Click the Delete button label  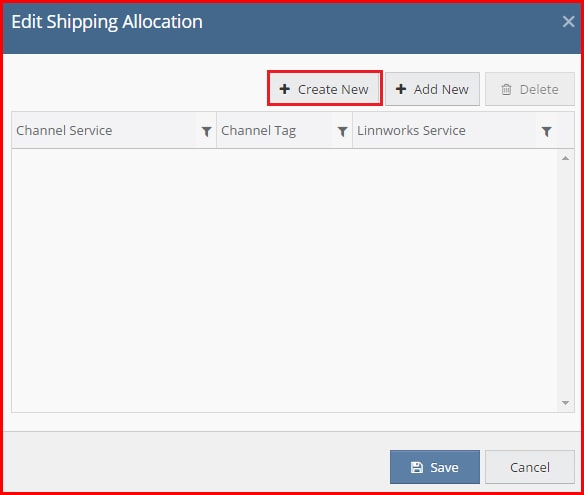point(539,89)
